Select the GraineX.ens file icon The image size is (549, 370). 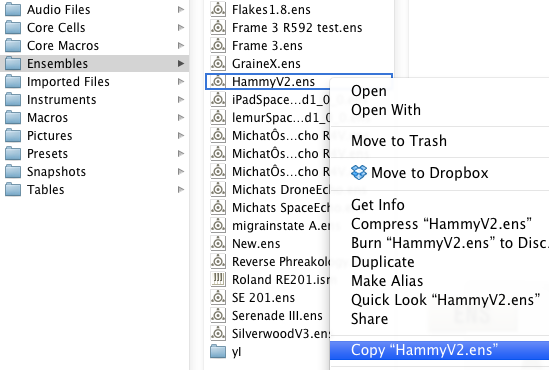pyautogui.click(x=218, y=63)
